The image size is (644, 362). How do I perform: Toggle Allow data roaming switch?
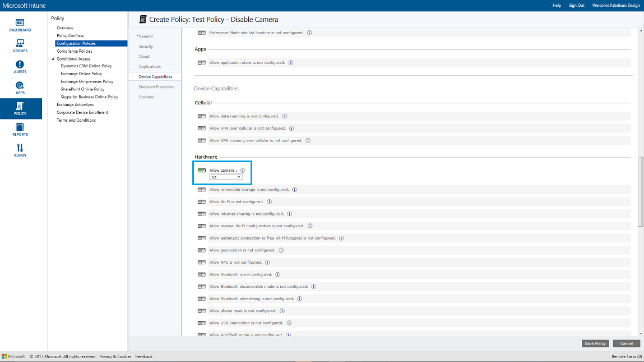[202, 116]
